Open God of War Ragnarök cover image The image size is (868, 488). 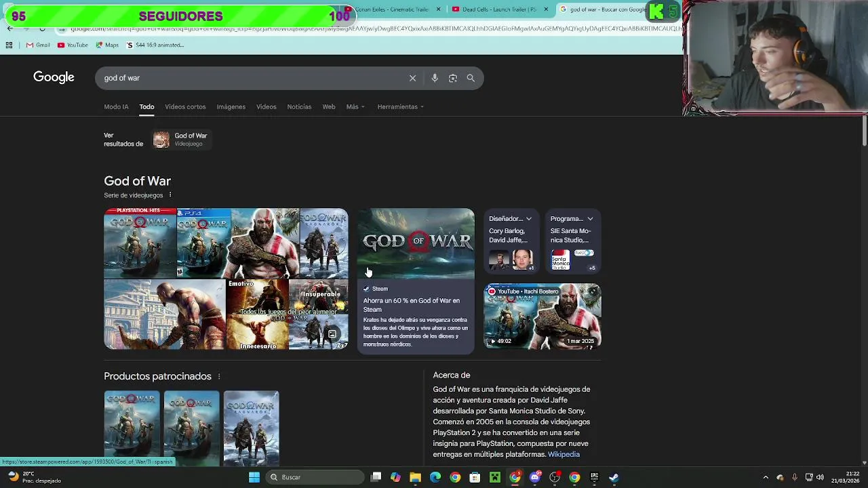point(323,243)
